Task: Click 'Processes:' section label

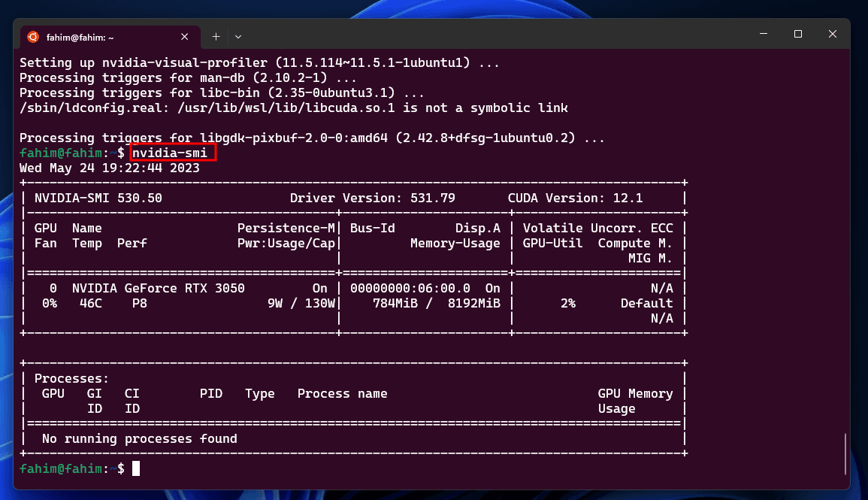Action: 72,379
